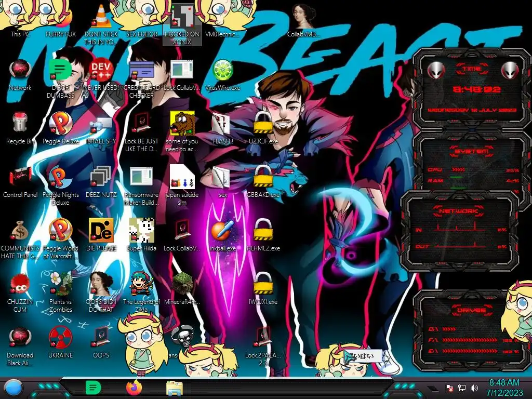532x399 pixels.
Task: Click the DRIVES widget E:\ bar
Action: pos(470,351)
